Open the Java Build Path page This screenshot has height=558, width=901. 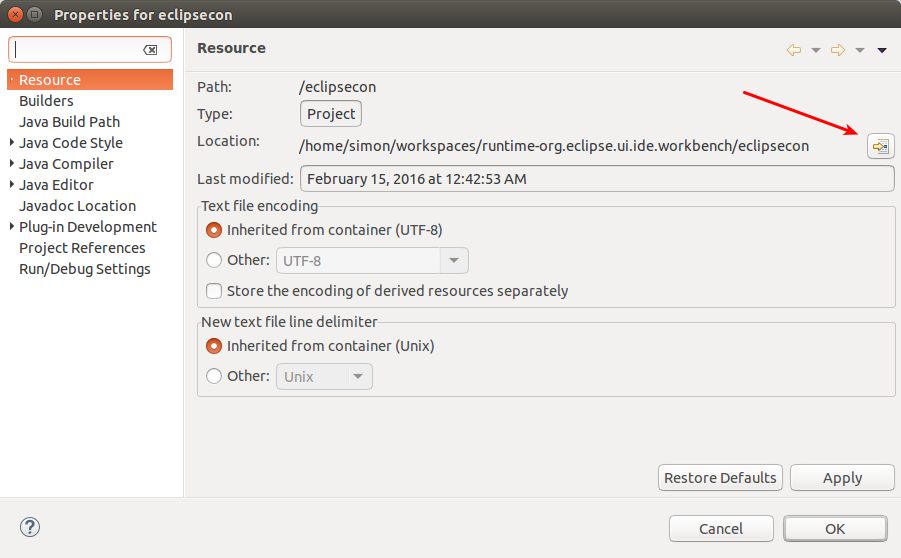coord(70,122)
